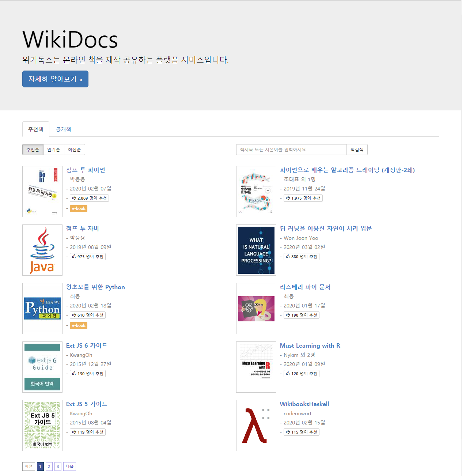Viewport: 462px width, 476px height.
Task: Click 130 명이 추천 recommend button
Action: coord(88,374)
